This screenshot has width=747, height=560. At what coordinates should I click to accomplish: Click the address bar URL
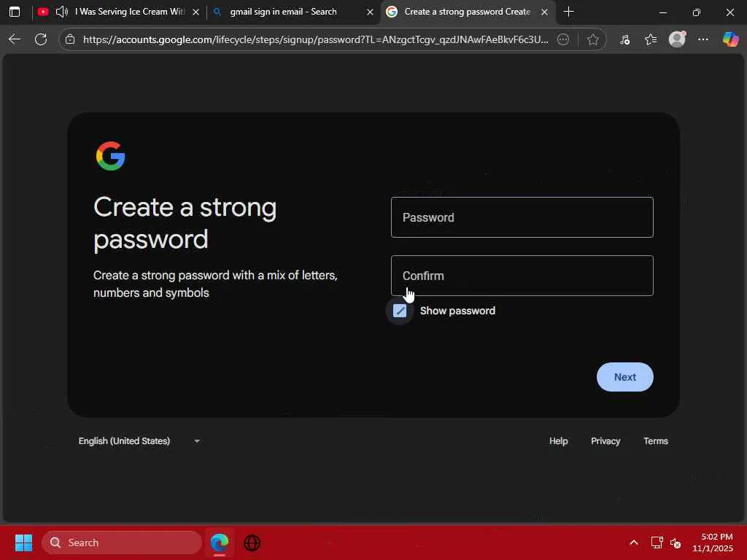coord(315,39)
